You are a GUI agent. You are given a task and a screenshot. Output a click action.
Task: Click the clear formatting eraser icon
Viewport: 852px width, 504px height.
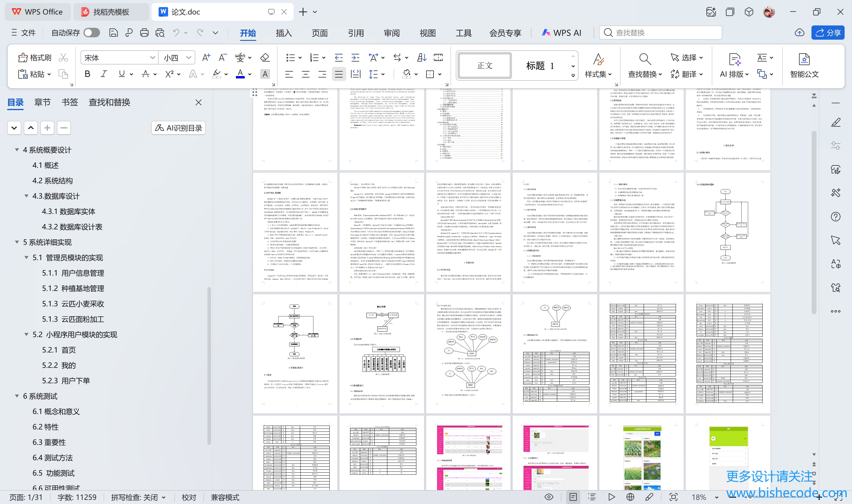click(265, 58)
